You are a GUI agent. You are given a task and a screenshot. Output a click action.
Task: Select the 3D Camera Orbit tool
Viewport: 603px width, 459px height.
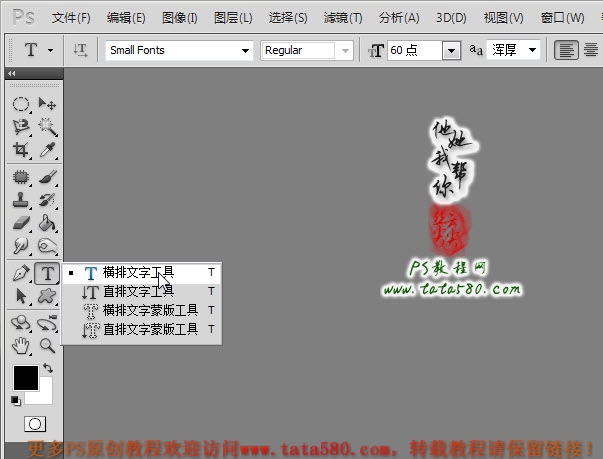[x=47, y=323]
